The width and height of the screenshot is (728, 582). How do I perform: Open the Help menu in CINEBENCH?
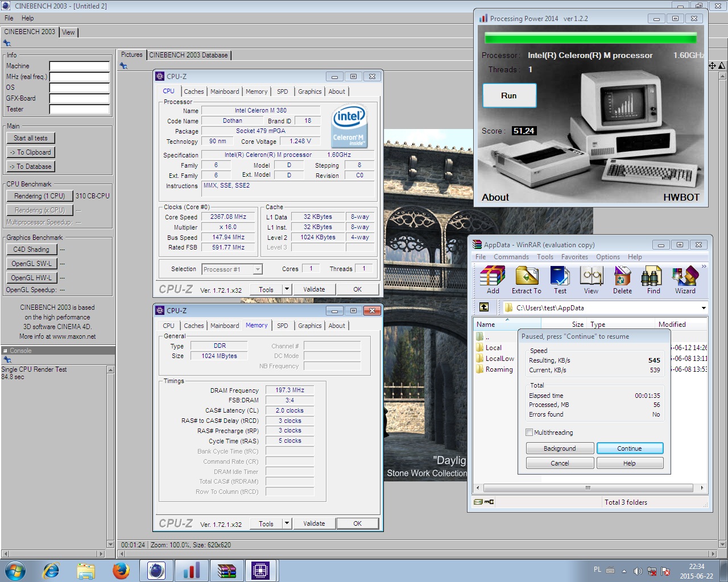(x=27, y=18)
